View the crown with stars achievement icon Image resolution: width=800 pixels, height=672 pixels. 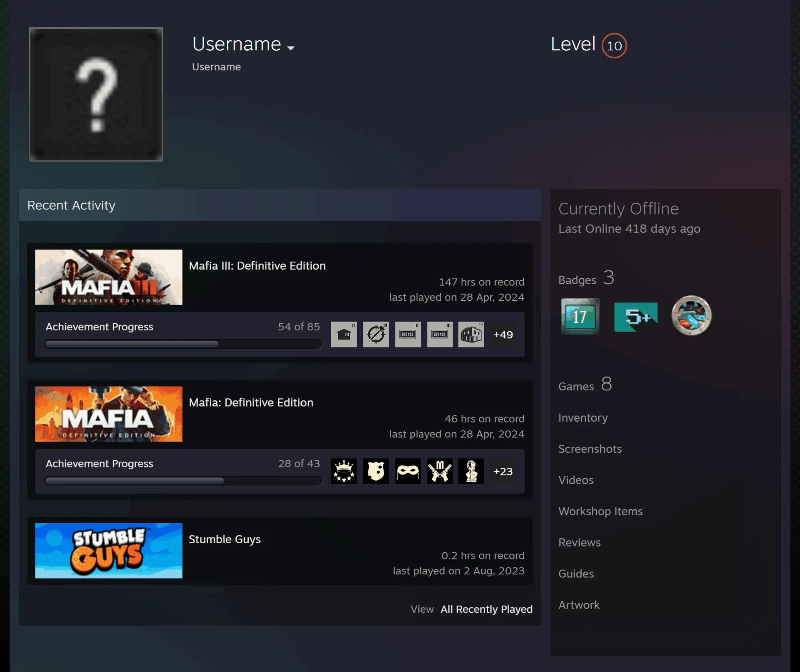coord(344,471)
